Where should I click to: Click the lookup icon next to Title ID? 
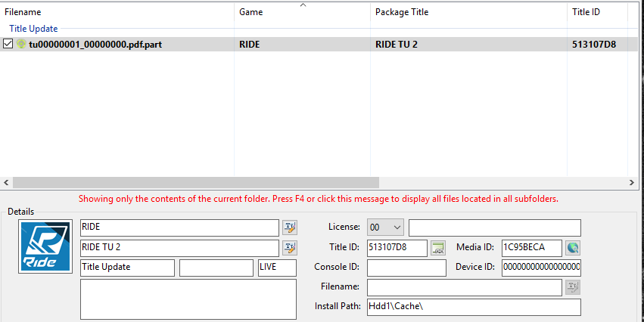[x=438, y=247]
